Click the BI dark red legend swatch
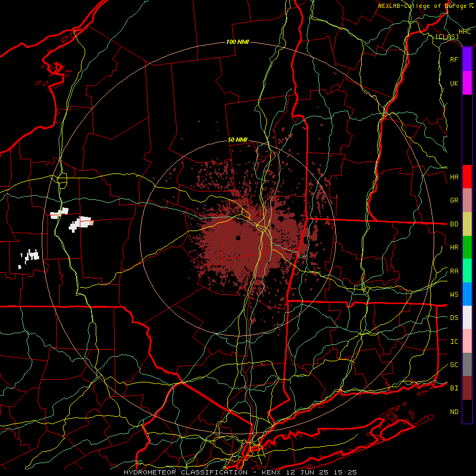 467,388
